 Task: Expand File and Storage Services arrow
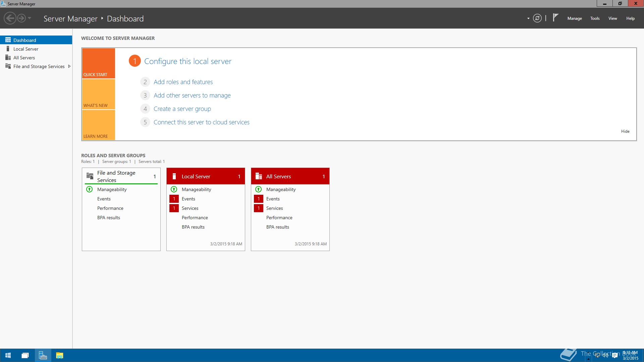pos(69,66)
